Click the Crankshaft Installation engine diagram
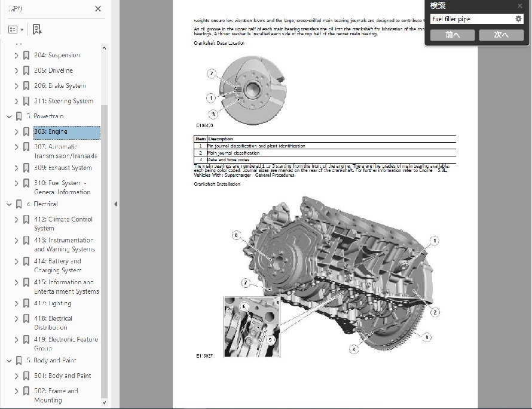Screen dimensions: 532x409 [332, 277]
